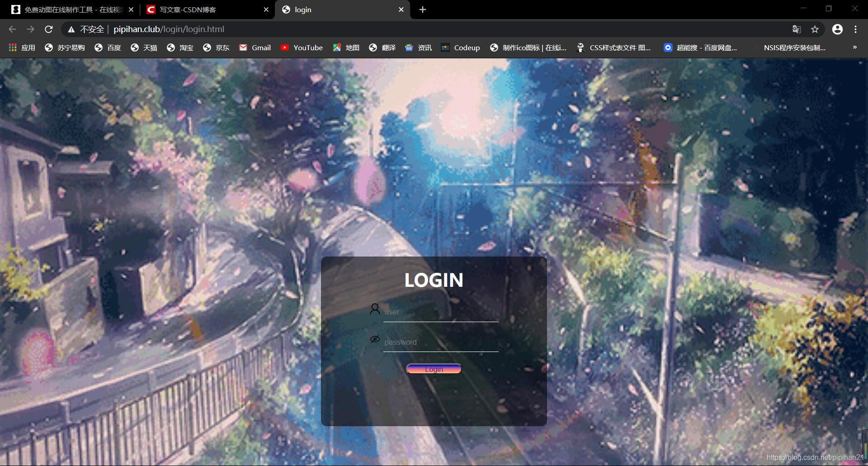The width and height of the screenshot is (868, 466).
Task: Open the 地图 maps bookmark
Action: (x=346, y=48)
